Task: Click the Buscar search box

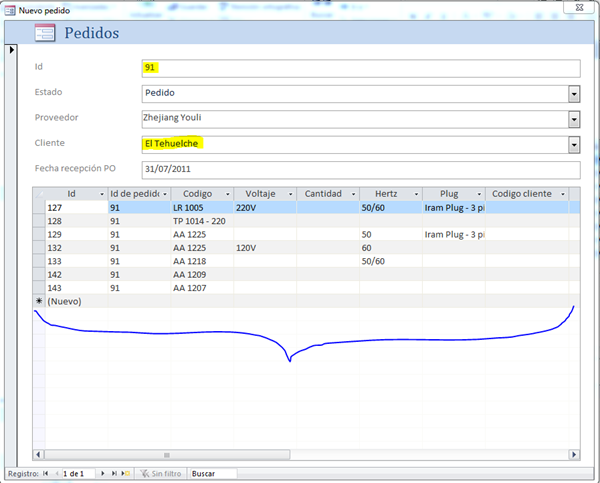Action: 212,473
